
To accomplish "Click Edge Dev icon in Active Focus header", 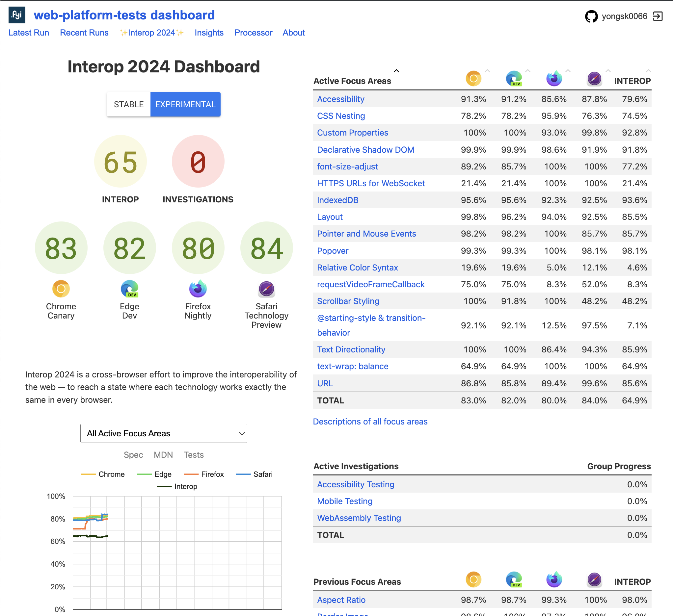I will click(513, 79).
